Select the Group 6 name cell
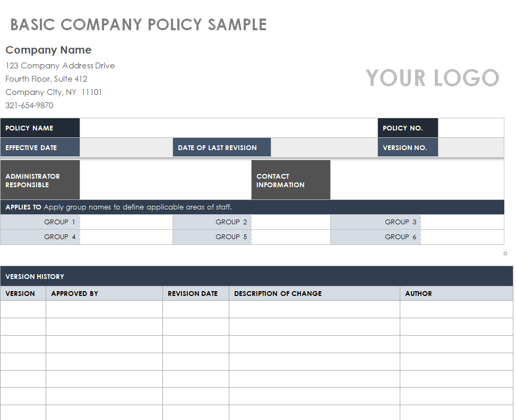The image size is (516, 420). coord(461,237)
